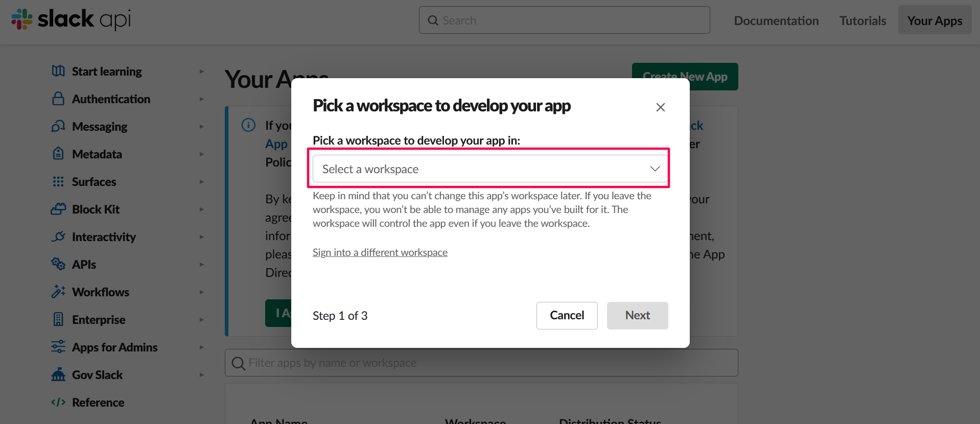Click the Messaging chat bubble icon
This screenshot has width=980, height=424.
[x=58, y=126]
